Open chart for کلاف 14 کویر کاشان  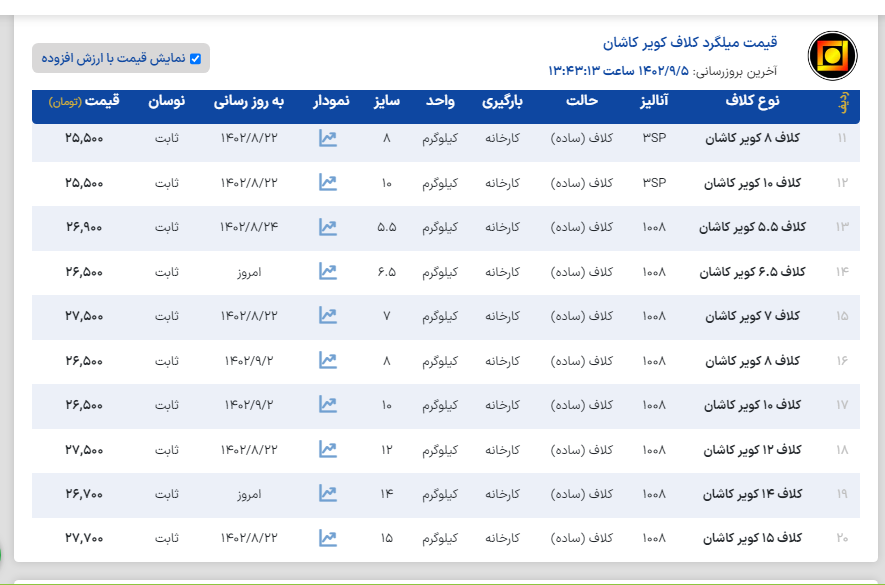coord(328,493)
